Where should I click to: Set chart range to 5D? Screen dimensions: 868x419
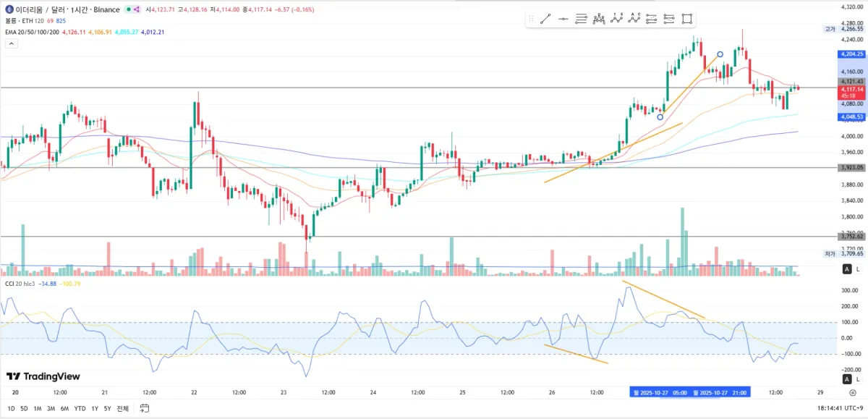[x=25, y=408]
